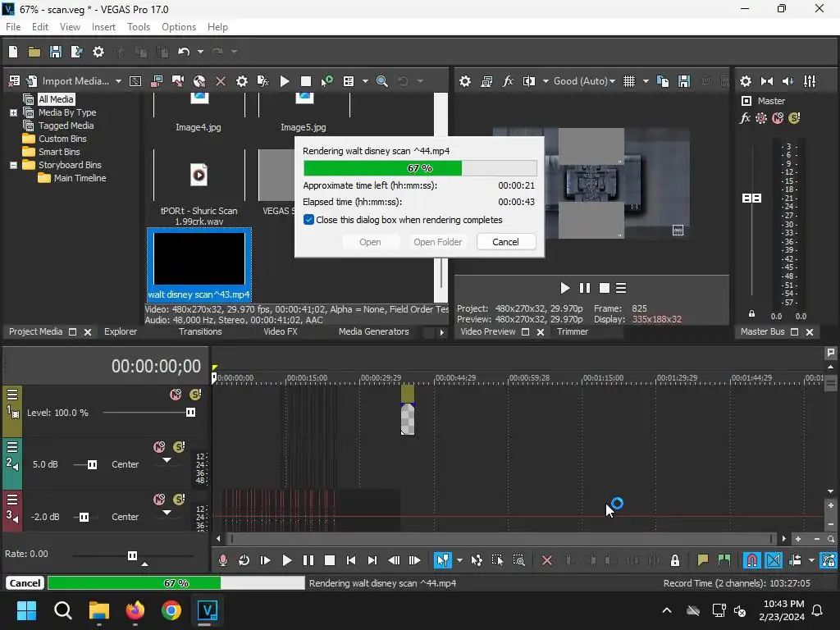This screenshot has height=630, width=840.
Task: Open the File menu
Action: [13, 27]
